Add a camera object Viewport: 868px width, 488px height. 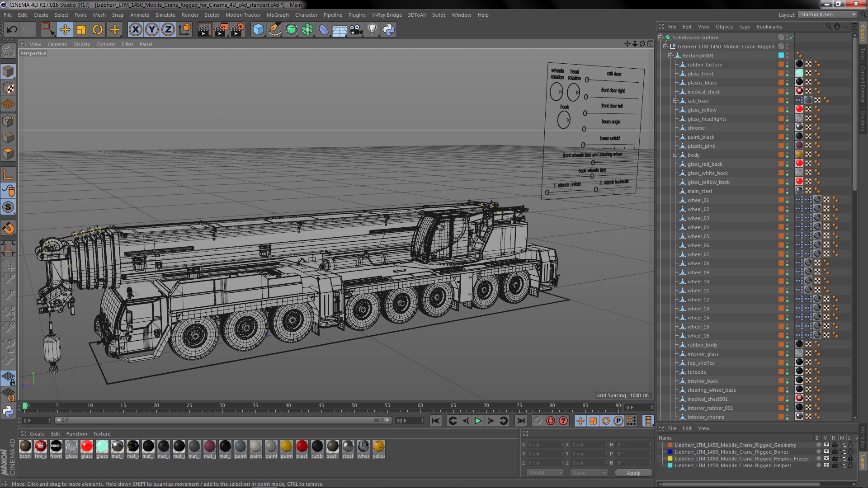click(356, 30)
